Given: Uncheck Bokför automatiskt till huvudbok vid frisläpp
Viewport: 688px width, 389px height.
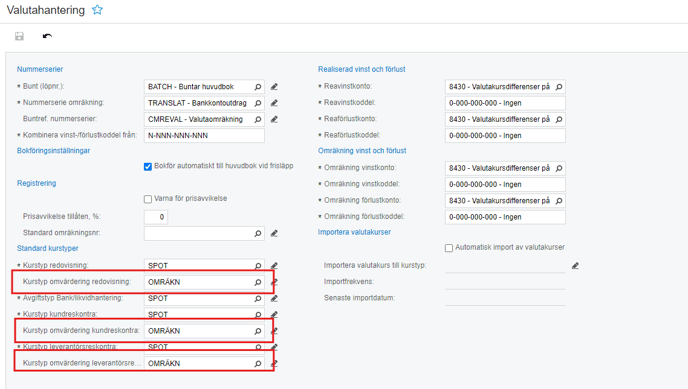Looking at the screenshot, I should (x=148, y=167).
